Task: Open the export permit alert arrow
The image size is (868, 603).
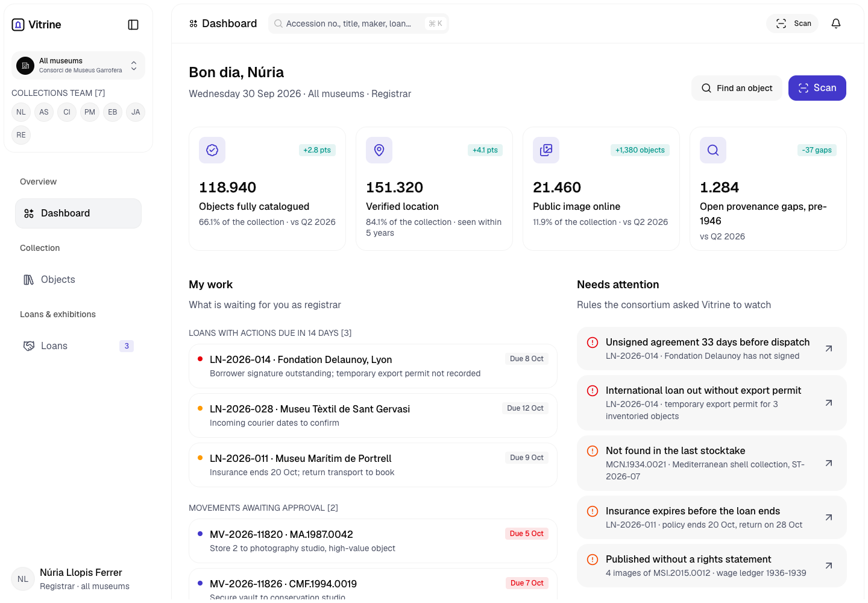Action: pos(829,403)
